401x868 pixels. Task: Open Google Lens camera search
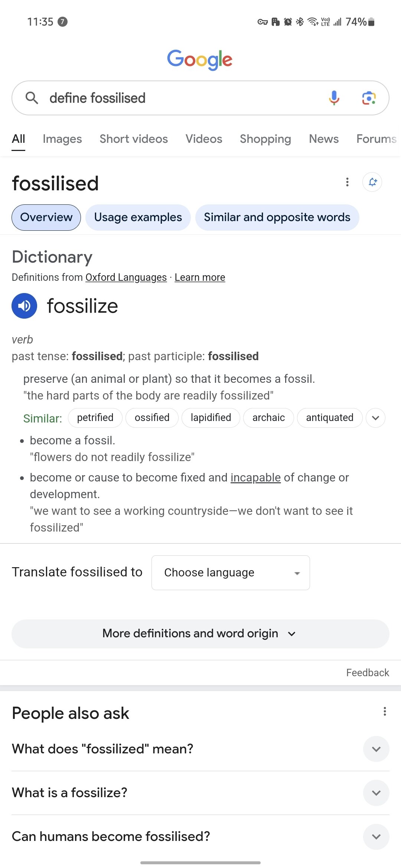pos(369,98)
